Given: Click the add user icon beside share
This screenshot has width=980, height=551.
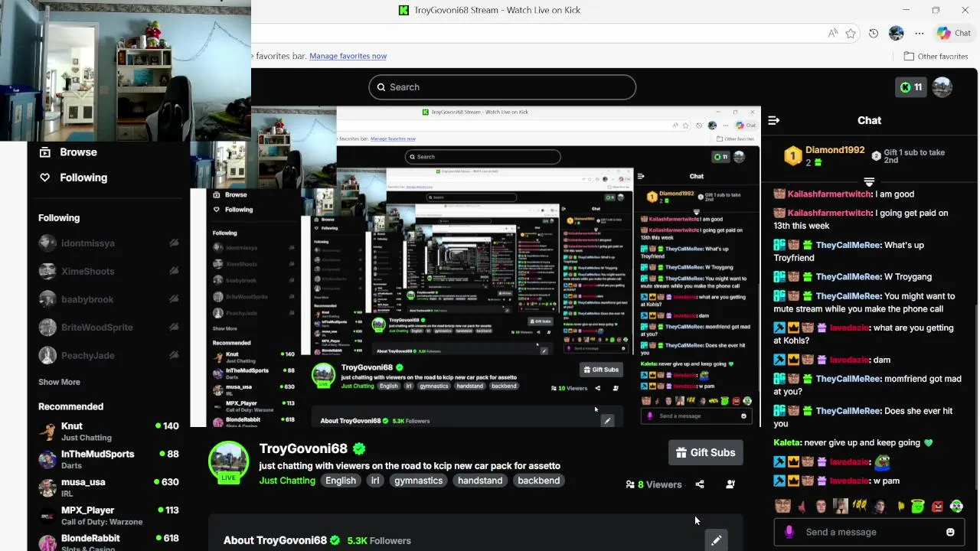Looking at the screenshot, I should [x=730, y=484].
